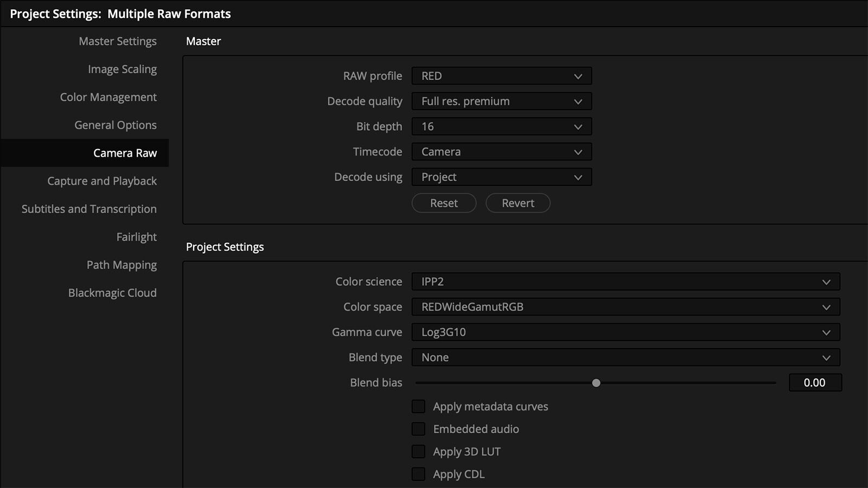Image resolution: width=868 pixels, height=488 pixels.
Task: Change the Decode quality setting
Action: [x=501, y=101]
